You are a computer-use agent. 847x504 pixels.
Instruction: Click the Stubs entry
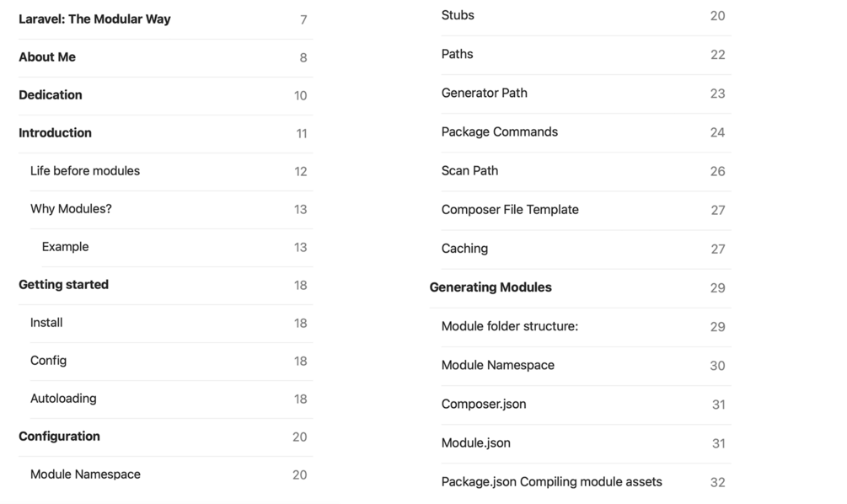(458, 15)
